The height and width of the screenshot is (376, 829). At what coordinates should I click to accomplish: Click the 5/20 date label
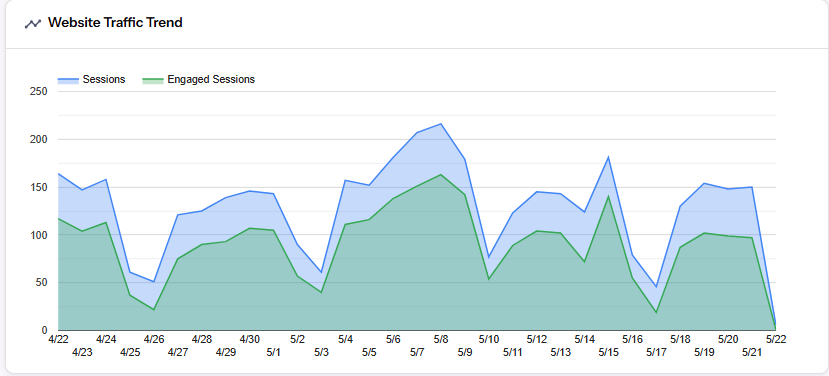[x=728, y=340]
